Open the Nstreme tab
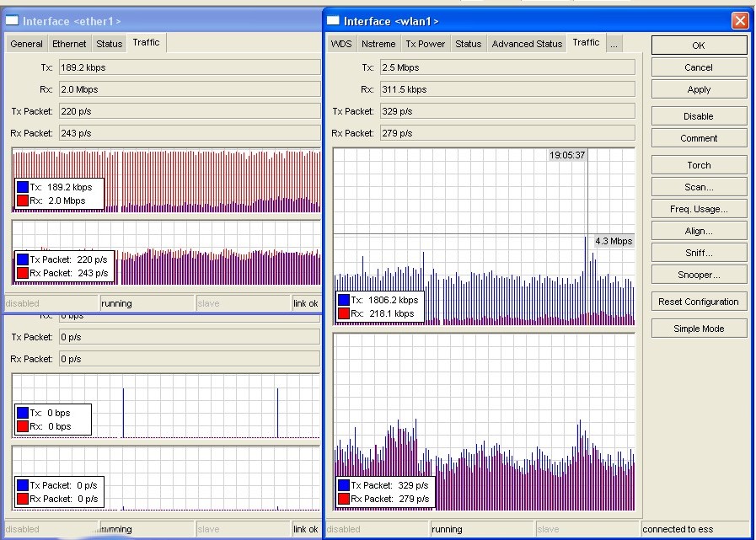 pyautogui.click(x=378, y=44)
